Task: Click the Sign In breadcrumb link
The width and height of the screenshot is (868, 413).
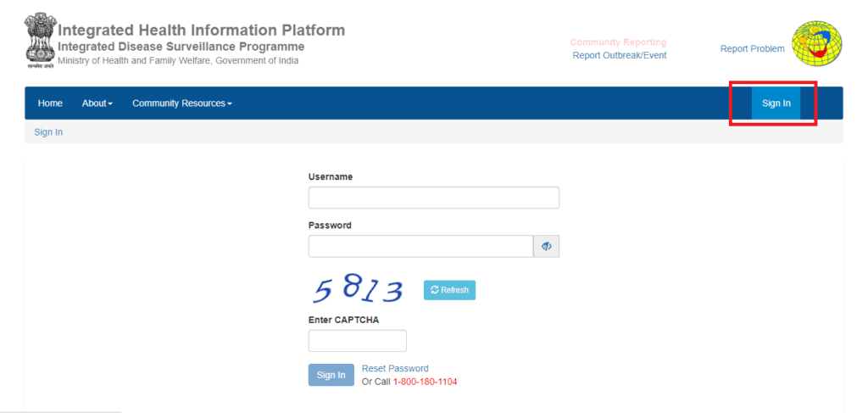Action: [x=48, y=132]
